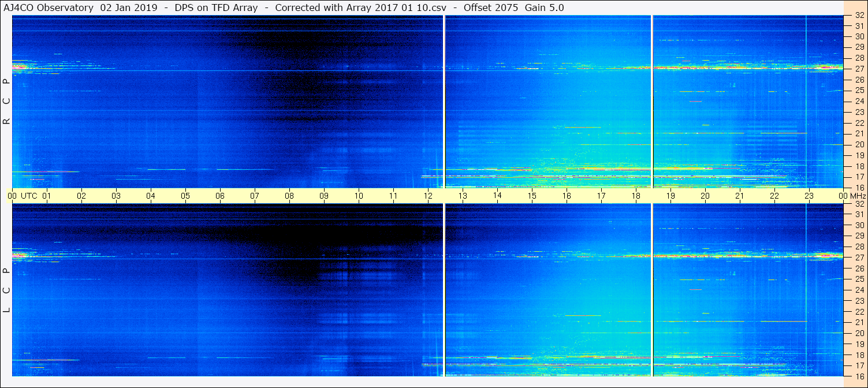
Task: Click the 'Offset 2075' value
Action: pyautogui.click(x=491, y=8)
